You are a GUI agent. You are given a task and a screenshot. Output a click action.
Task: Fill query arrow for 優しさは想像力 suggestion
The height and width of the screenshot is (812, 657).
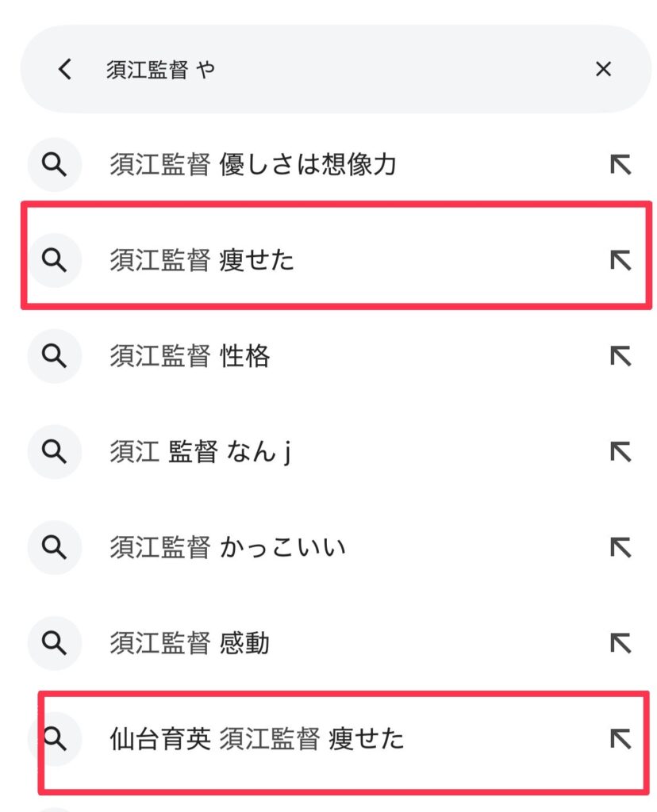point(620,165)
